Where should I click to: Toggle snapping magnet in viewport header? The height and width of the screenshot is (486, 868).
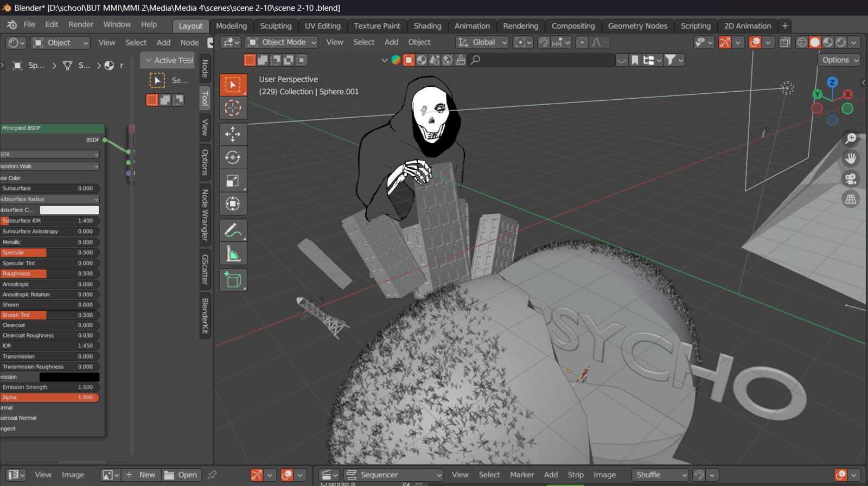[x=544, y=42]
